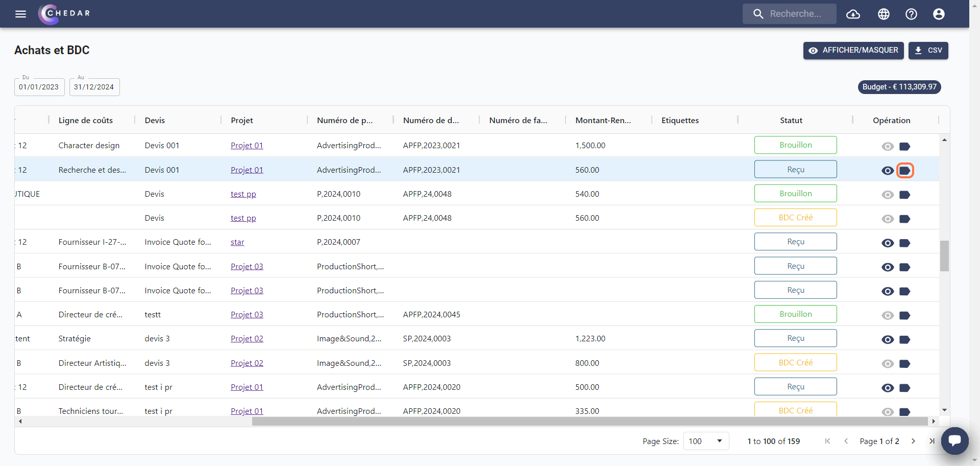Click the tag icon in Stratégie row
Screen dimensions: 980x466
(904, 340)
